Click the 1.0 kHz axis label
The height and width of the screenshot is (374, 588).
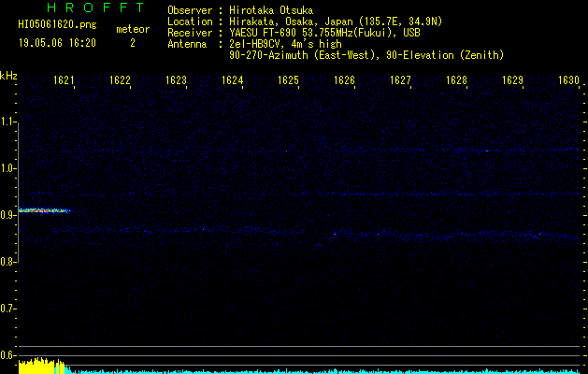click(x=7, y=169)
